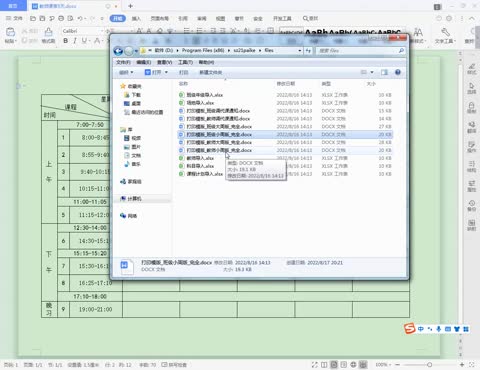The height and width of the screenshot is (370, 480).
Task: Open the Explorer view options dropdown arrow
Action: pos(372,72)
